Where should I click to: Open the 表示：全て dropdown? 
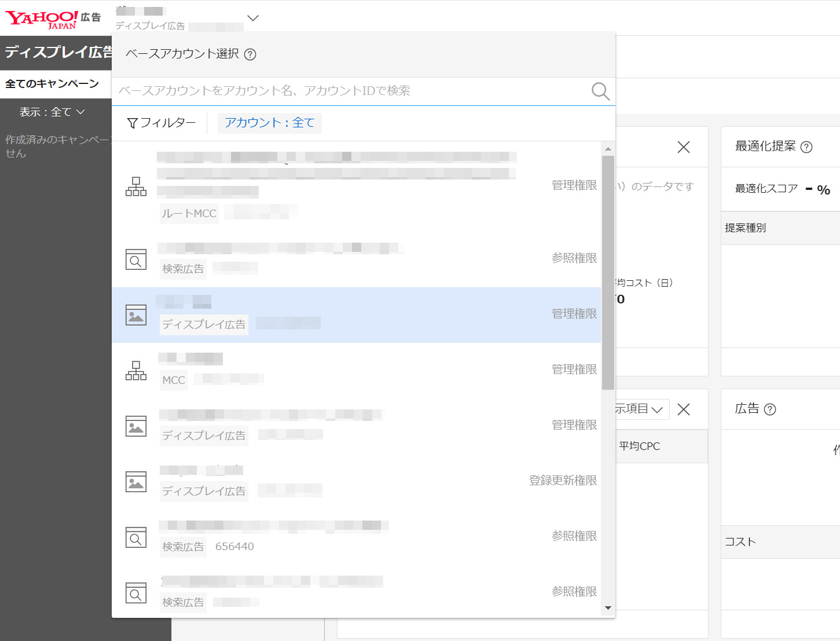click(x=51, y=111)
